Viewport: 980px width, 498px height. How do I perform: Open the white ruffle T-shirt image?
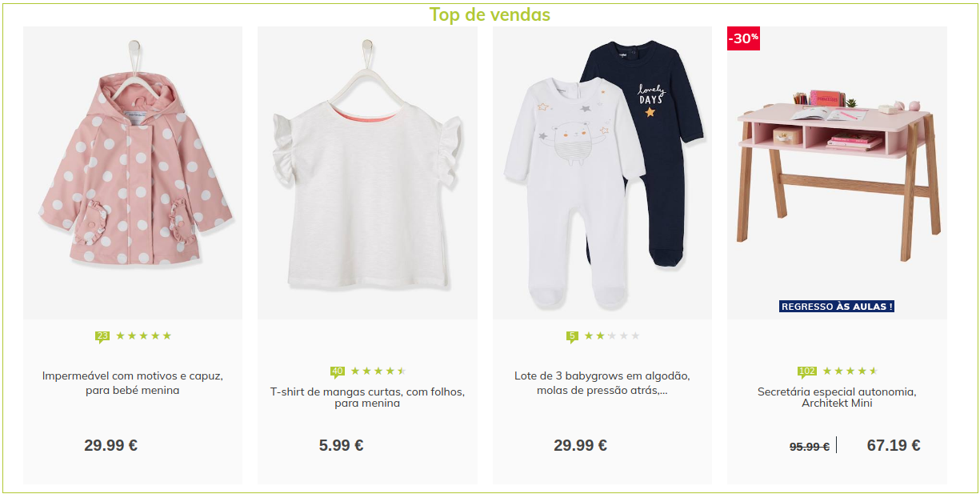367,173
